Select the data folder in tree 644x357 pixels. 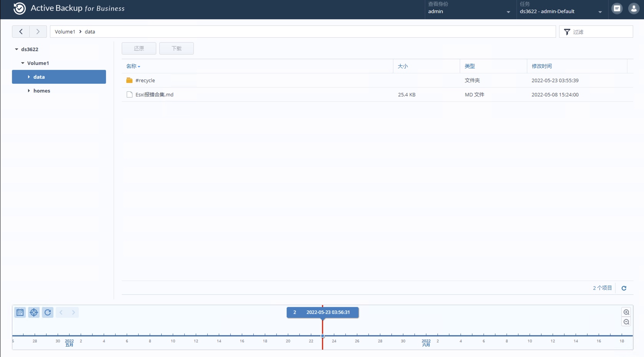click(x=59, y=77)
